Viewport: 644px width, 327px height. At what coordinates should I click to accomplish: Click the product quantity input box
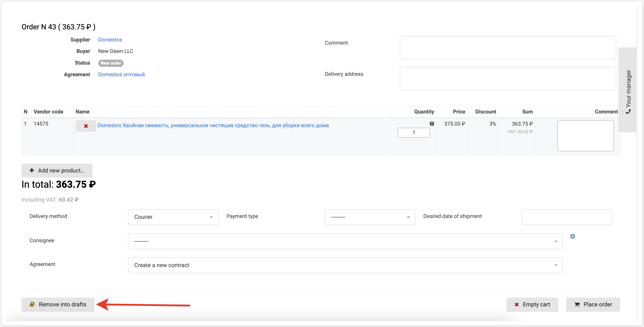point(414,133)
